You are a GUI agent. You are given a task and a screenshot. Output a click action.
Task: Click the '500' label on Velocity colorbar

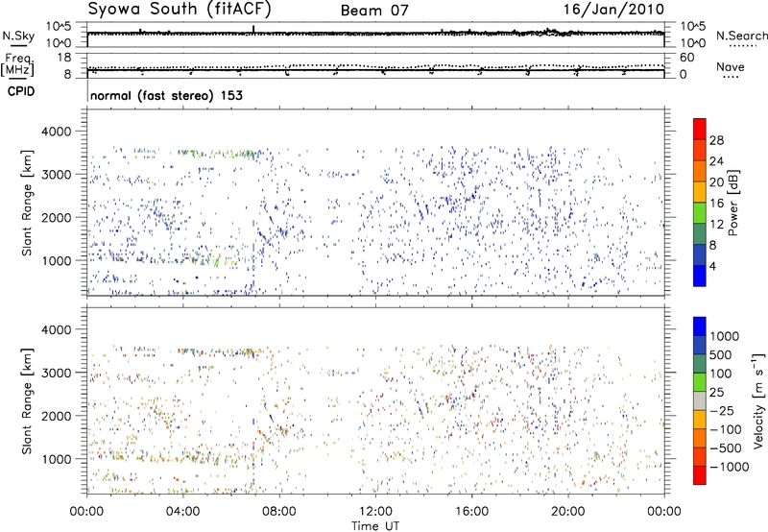point(721,355)
